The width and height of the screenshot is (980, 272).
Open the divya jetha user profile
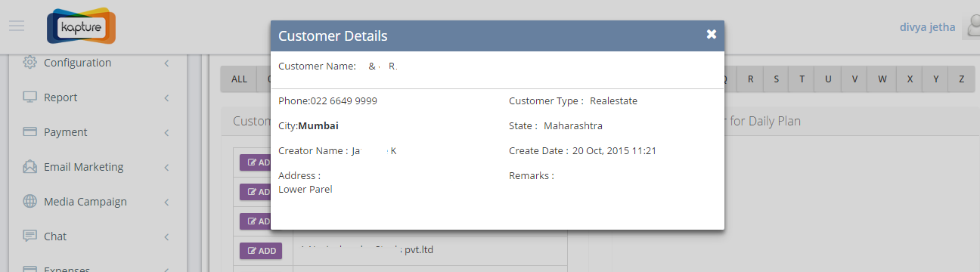(927, 27)
